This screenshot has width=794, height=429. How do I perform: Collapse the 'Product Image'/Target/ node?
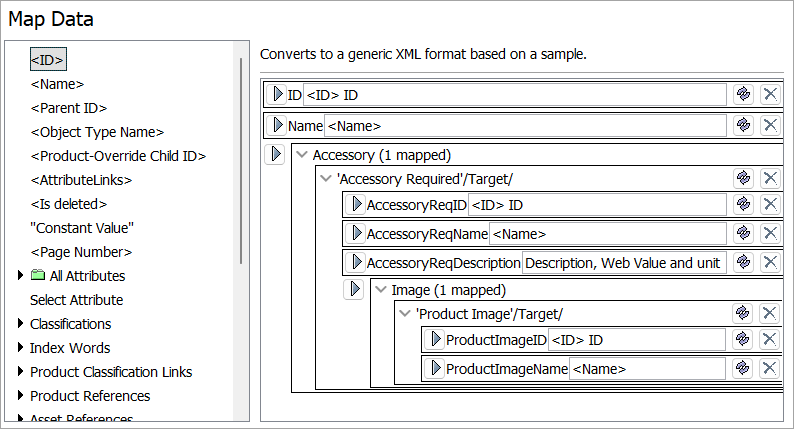click(x=405, y=313)
